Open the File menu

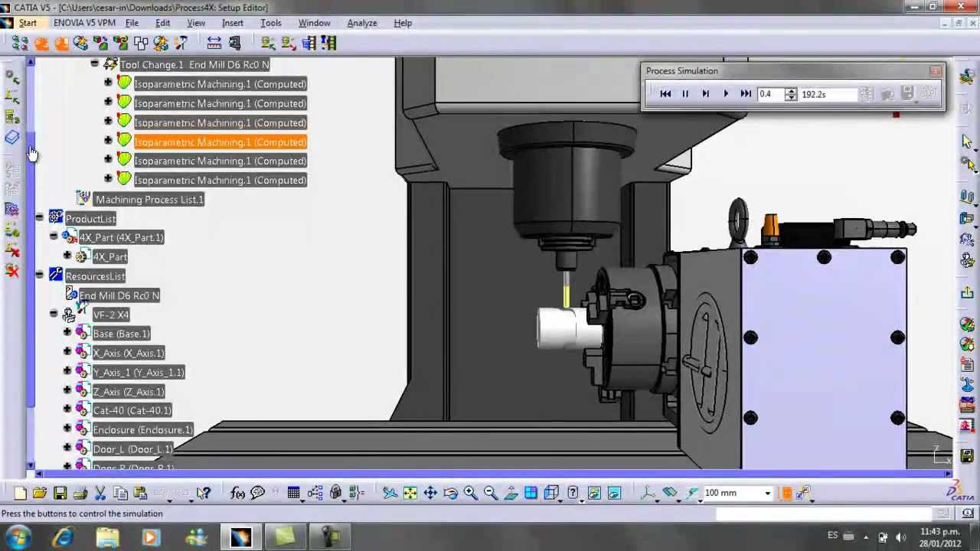132,23
